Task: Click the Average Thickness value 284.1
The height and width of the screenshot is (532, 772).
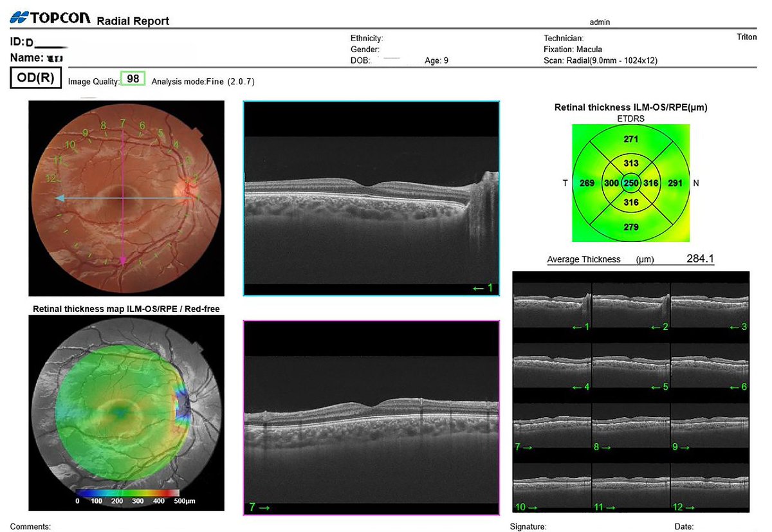Action: [x=701, y=259]
